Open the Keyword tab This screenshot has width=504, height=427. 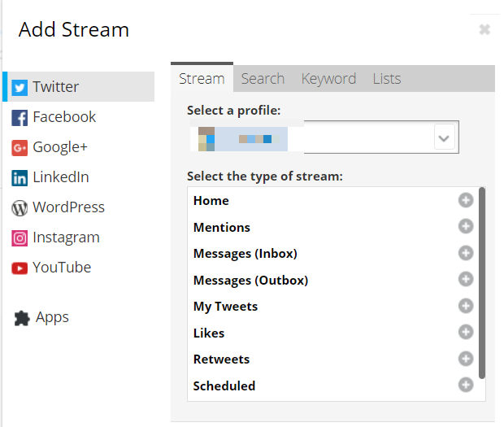pos(328,79)
